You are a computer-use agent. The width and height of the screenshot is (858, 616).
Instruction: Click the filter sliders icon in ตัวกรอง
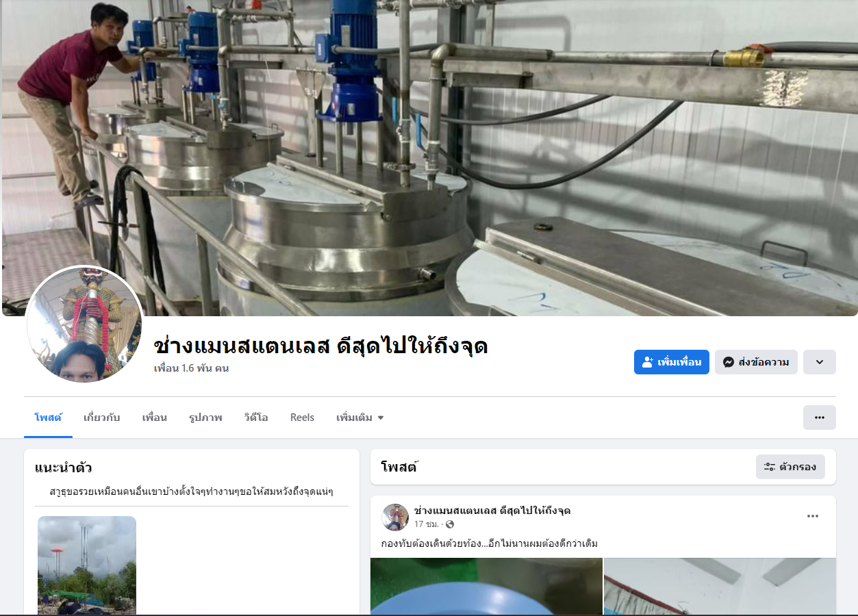pos(770,467)
